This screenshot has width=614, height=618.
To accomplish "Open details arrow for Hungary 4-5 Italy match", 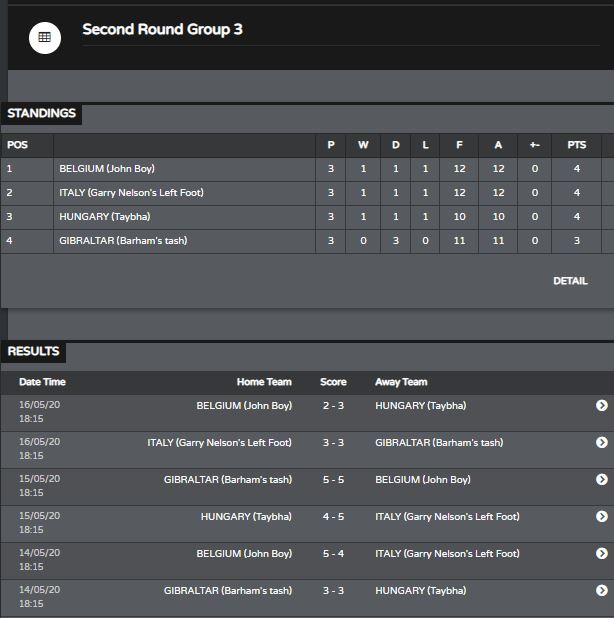I will click(601, 516).
